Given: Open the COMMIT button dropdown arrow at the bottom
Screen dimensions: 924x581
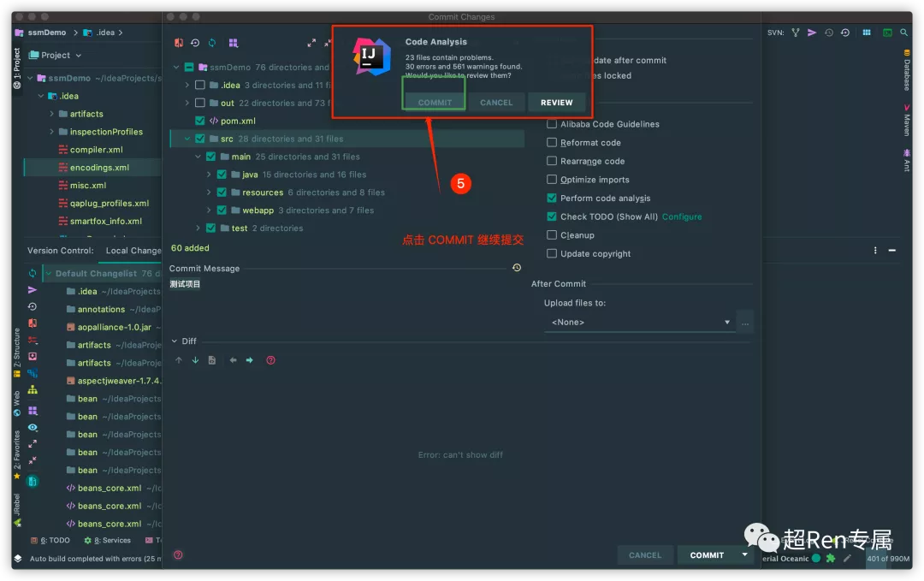Looking at the screenshot, I should point(745,554).
